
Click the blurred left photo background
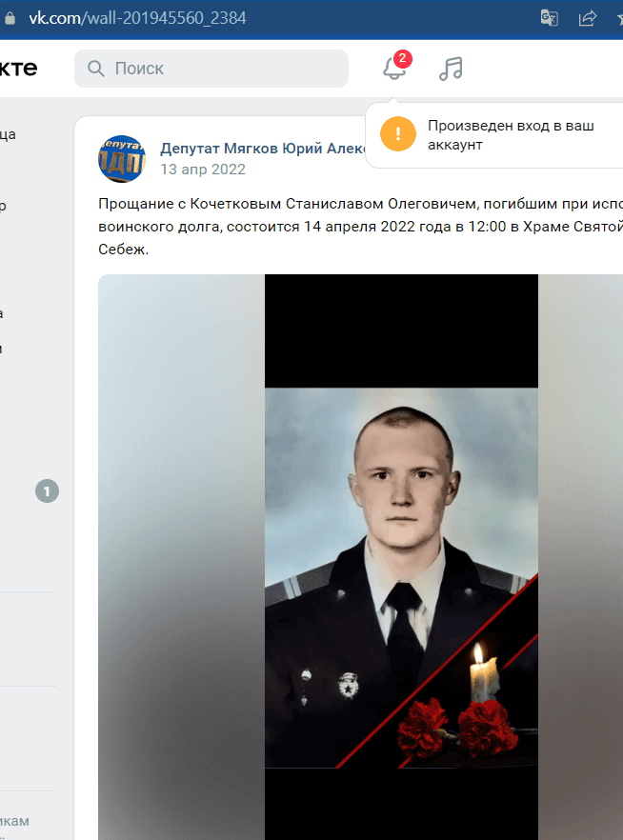(x=181, y=557)
